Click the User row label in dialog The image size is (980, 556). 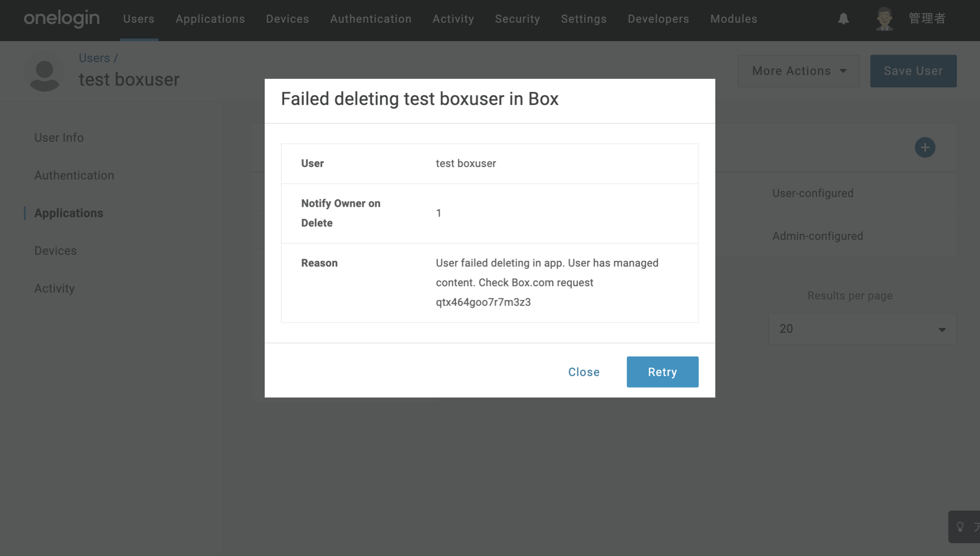point(312,163)
